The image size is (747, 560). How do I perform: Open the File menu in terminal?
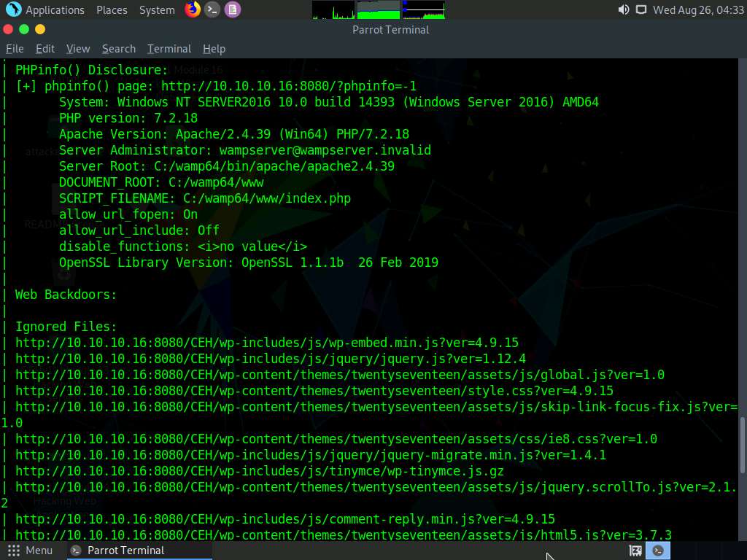pyautogui.click(x=15, y=49)
